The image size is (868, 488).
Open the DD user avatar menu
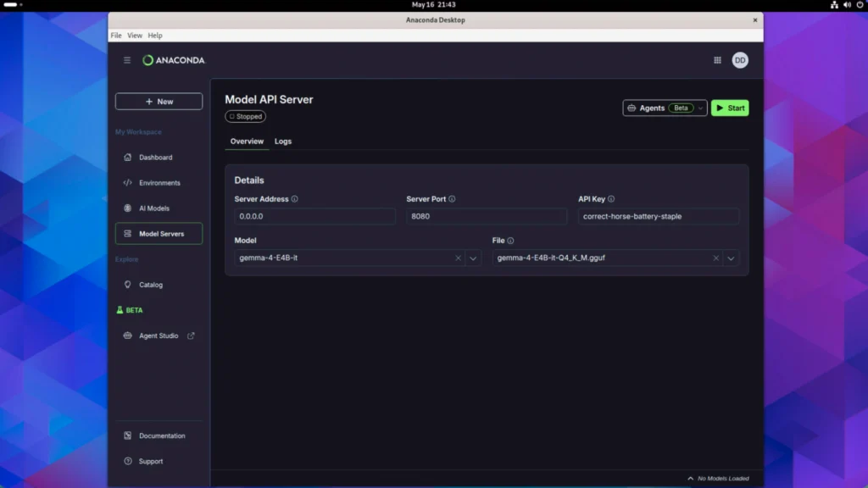[740, 60]
